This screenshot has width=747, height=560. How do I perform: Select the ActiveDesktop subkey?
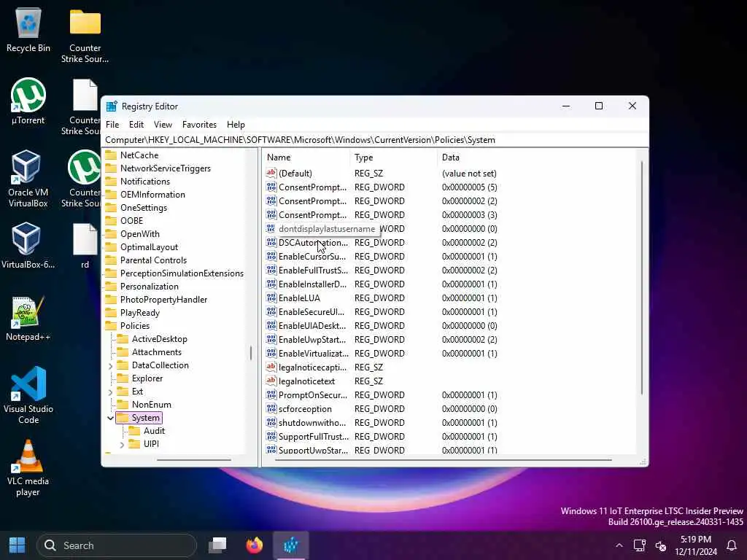point(160,338)
